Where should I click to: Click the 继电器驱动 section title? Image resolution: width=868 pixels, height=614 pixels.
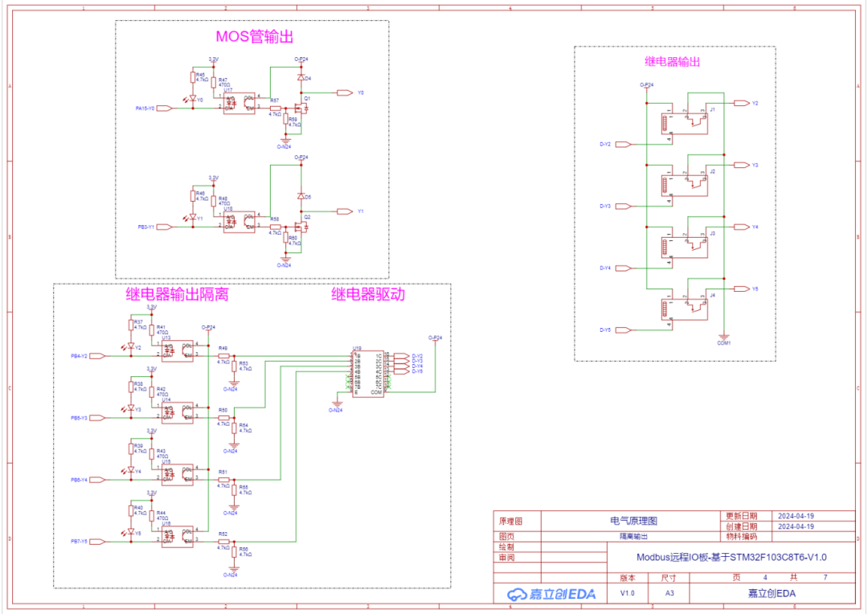(368, 294)
